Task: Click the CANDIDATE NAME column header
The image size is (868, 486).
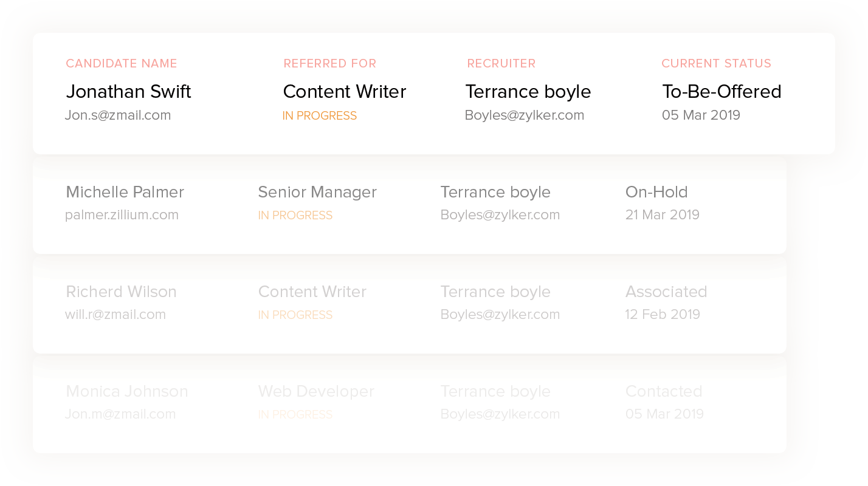Action: [122, 64]
